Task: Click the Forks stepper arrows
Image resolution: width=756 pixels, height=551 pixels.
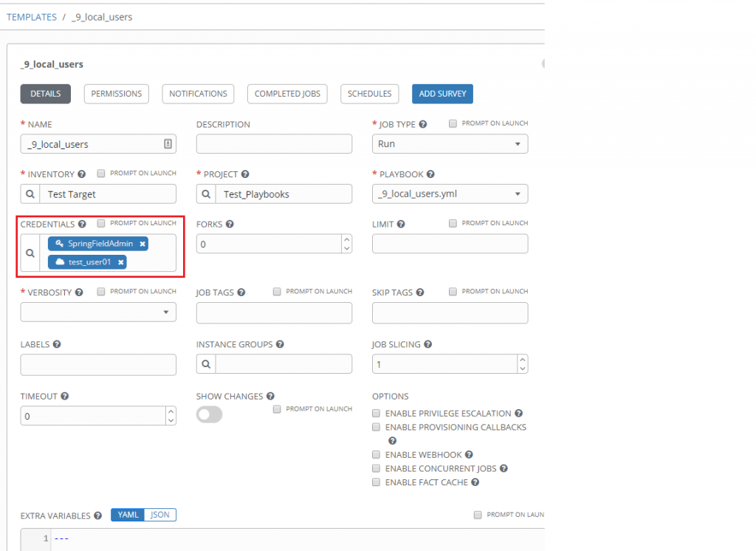Action: click(347, 244)
